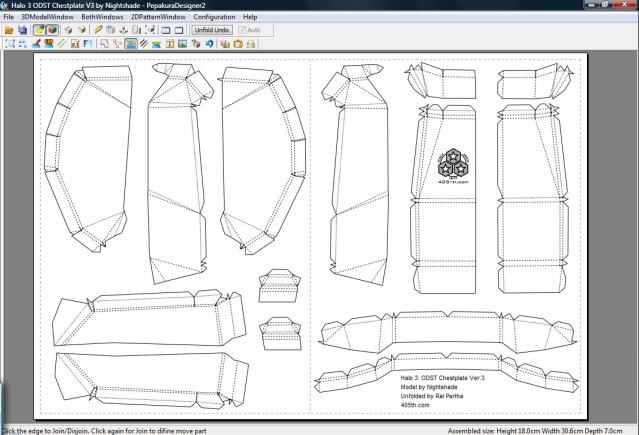
Task: Click the green diagonal lines icon
Action: point(62,44)
